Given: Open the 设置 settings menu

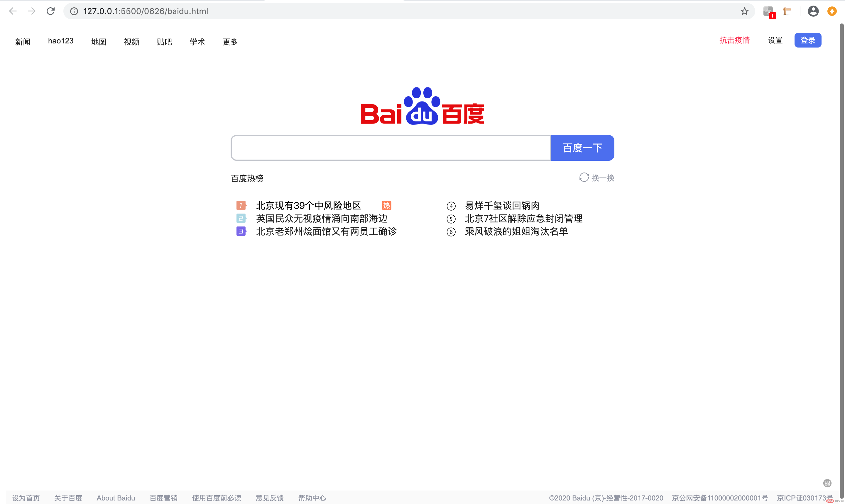Looking at the screenshot, I should point(775,40).
